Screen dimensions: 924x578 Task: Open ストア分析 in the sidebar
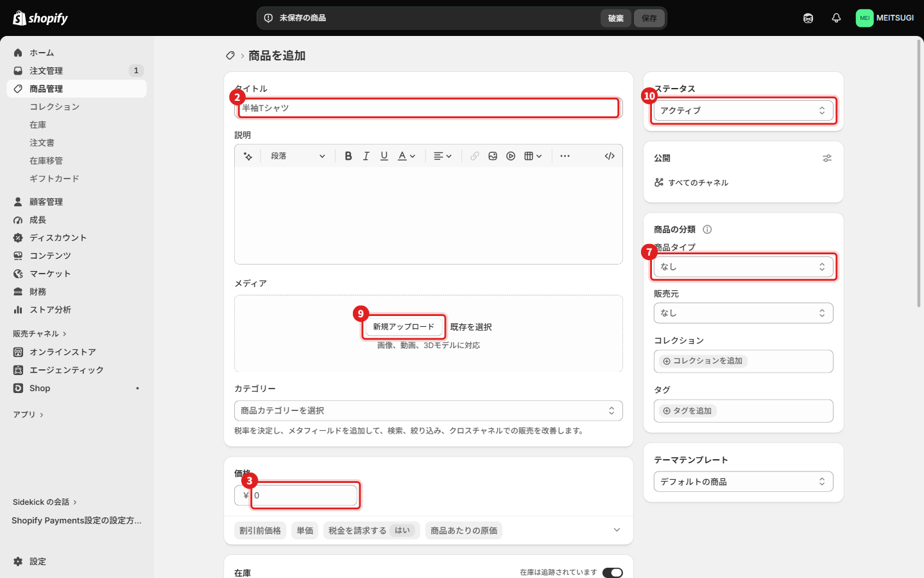click(x=77, y=310)
